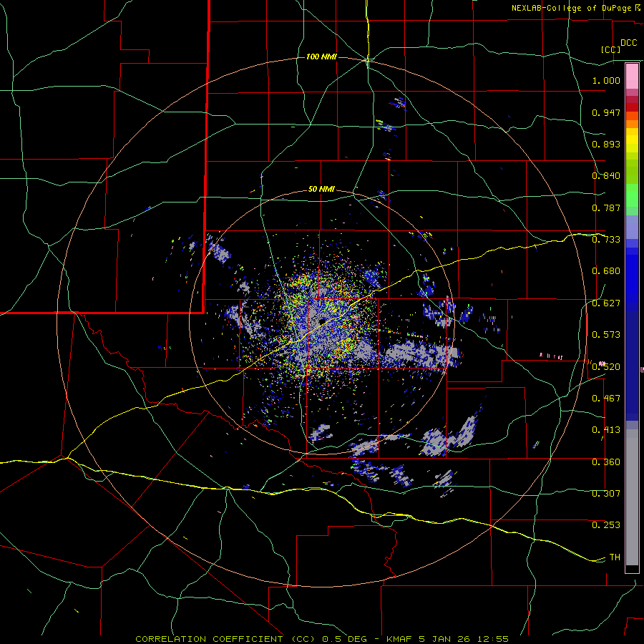Image resolution: width=644 pixels, height=644 pixels.
Task: Select the 0.840 scale value
Action: (606, 176)
